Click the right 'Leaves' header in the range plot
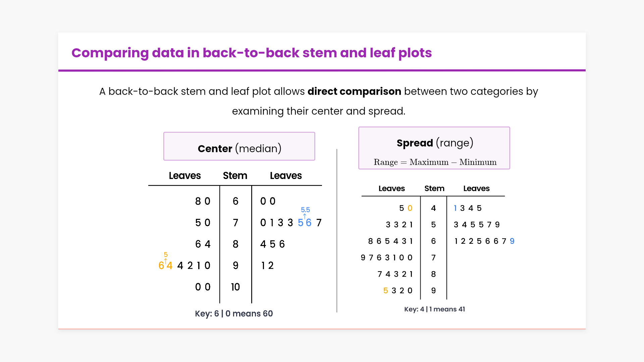This screenshot has width=644, height=362. [476, 189]
